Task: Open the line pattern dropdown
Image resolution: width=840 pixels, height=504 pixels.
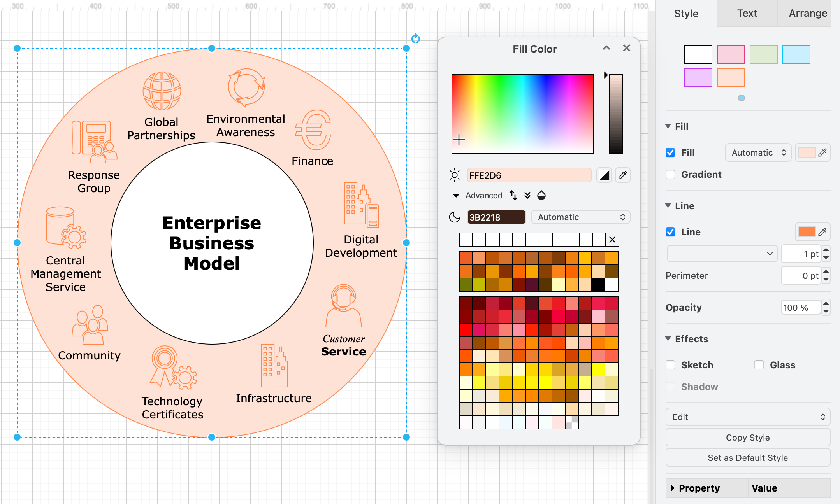Action: 722,254
